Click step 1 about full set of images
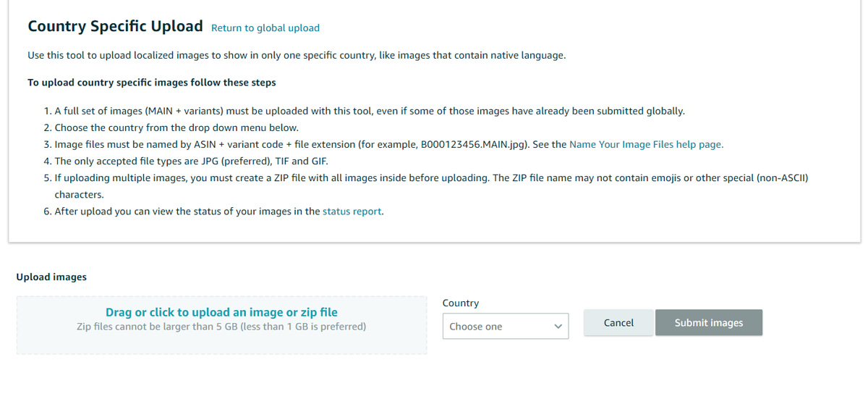The image size is (868, 407). 369,111
